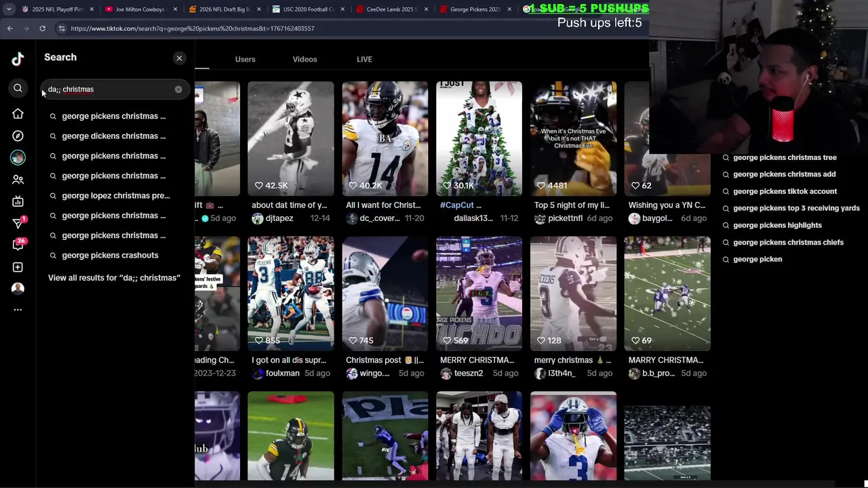Like the dc_.cover video showing 40.2K
Viewport: 868px width, 488px height.
(353, 185)
